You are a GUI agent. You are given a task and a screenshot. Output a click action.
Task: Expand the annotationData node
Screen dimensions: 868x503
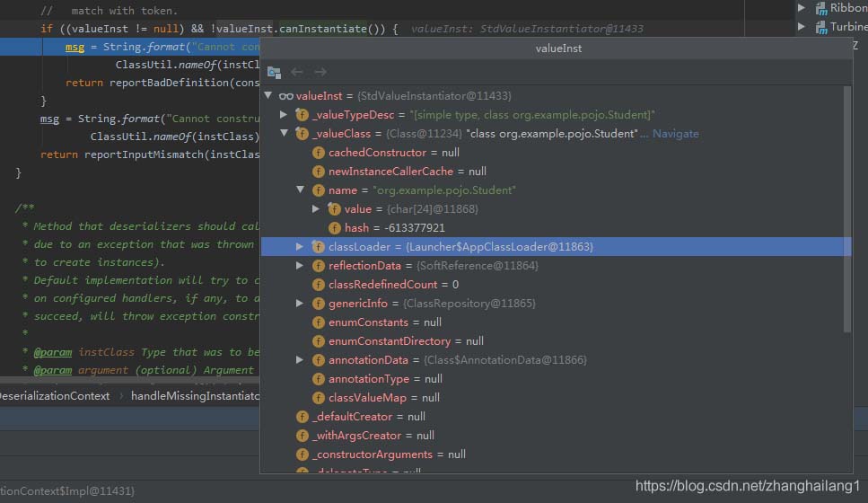[x=300, y=360]
